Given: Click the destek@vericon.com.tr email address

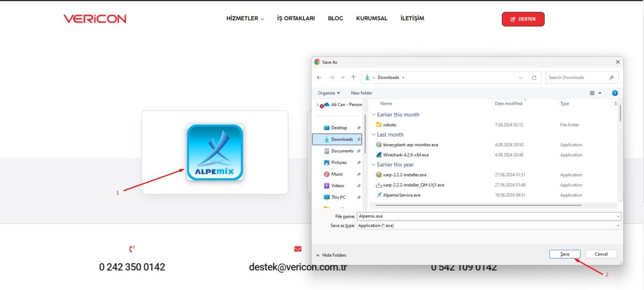Looking at the screenshot, I should point(298,266).
